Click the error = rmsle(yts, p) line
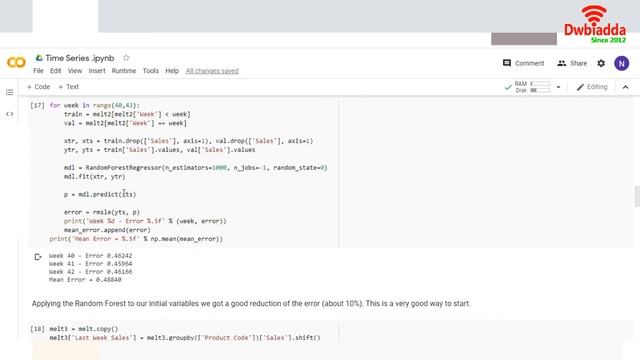This screenshot has height=360, width=640. point(102,212)
